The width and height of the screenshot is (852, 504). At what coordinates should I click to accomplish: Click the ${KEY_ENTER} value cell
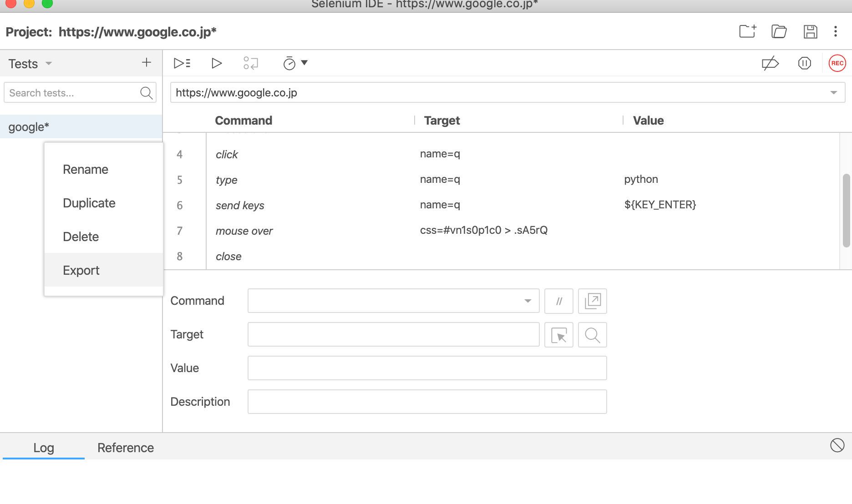pos(660,205)
